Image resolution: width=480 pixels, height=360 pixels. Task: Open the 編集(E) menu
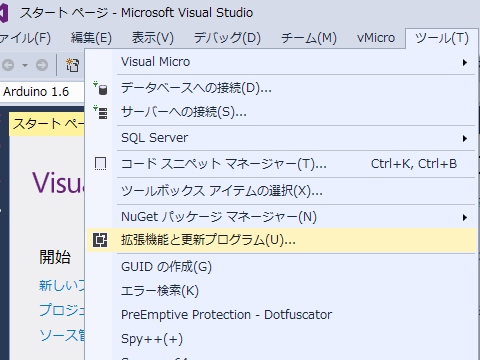(91, 38)
